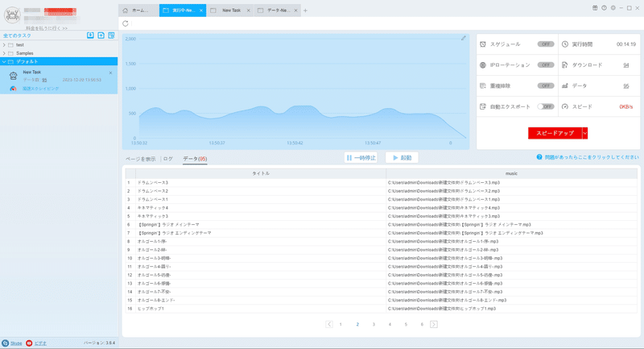Click the 起動 start button
This screenshot has height=349, width=644.
point(402,157)
